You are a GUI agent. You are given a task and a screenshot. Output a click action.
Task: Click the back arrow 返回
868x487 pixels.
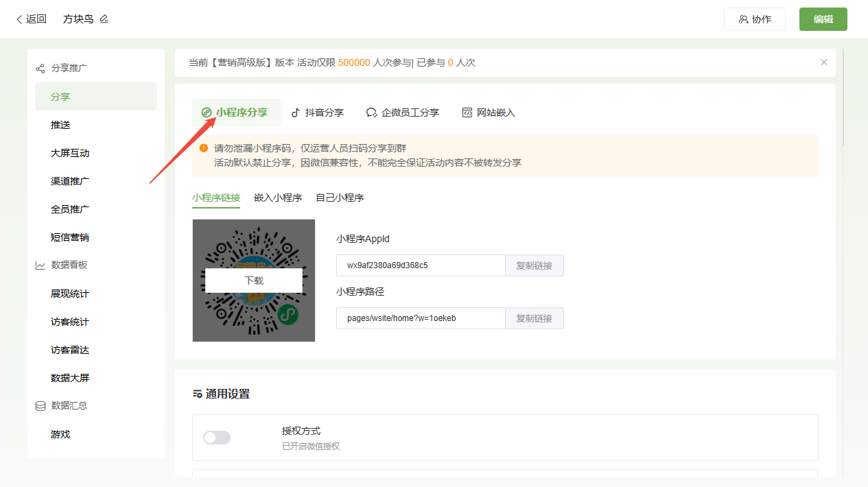coord(31,19)
